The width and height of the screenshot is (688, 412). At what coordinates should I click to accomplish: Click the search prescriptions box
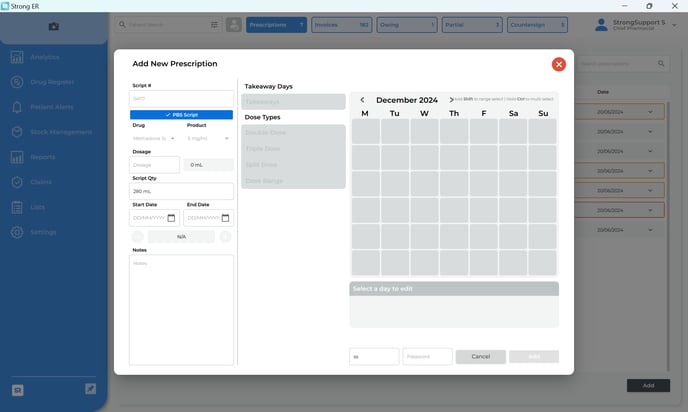[622, 64]
